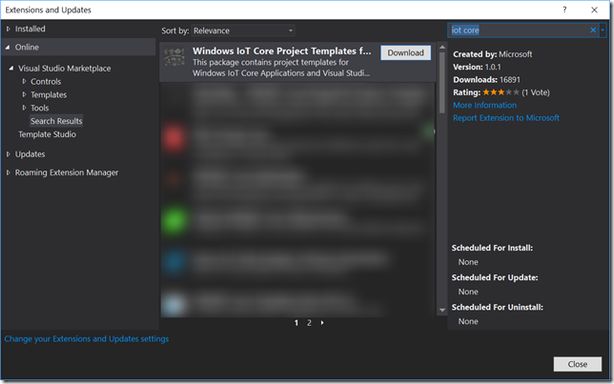Select Template Studio in the tree
This screenshot has width=614, height=384.
[47, 134]
